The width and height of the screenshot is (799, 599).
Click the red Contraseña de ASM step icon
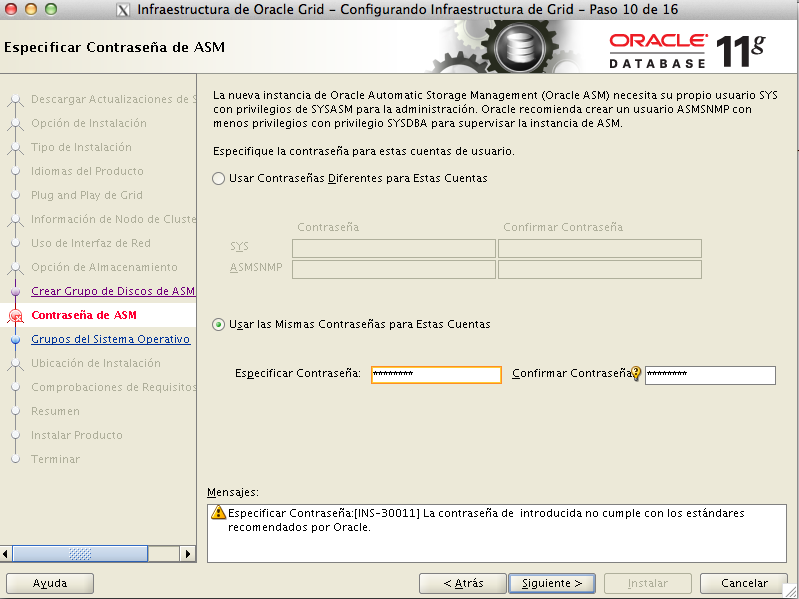click(15, 316)
